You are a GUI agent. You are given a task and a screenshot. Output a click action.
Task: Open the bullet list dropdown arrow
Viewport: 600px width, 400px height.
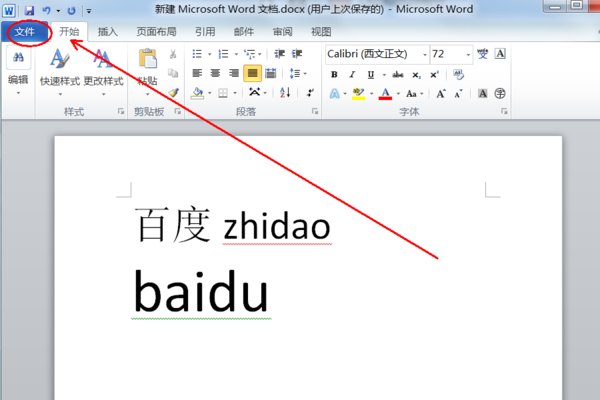(209, 54)
